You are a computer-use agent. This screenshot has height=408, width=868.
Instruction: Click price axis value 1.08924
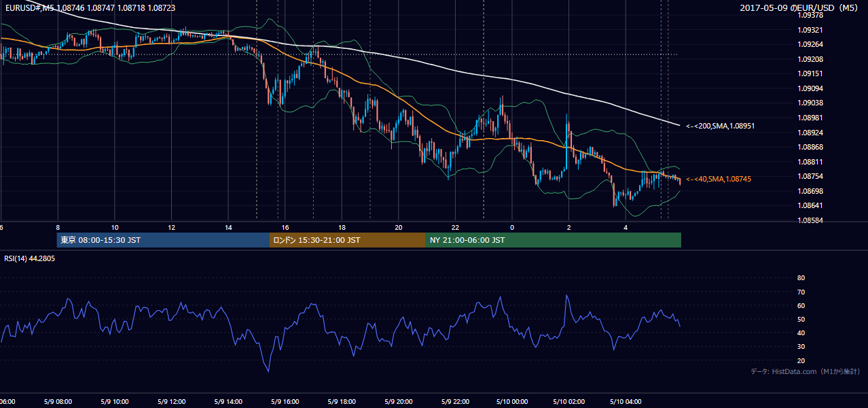point(810,133)
